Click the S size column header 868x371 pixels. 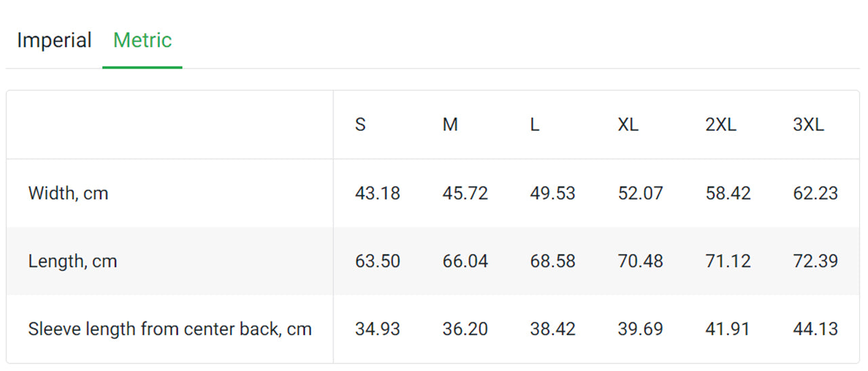coord(360,125)
